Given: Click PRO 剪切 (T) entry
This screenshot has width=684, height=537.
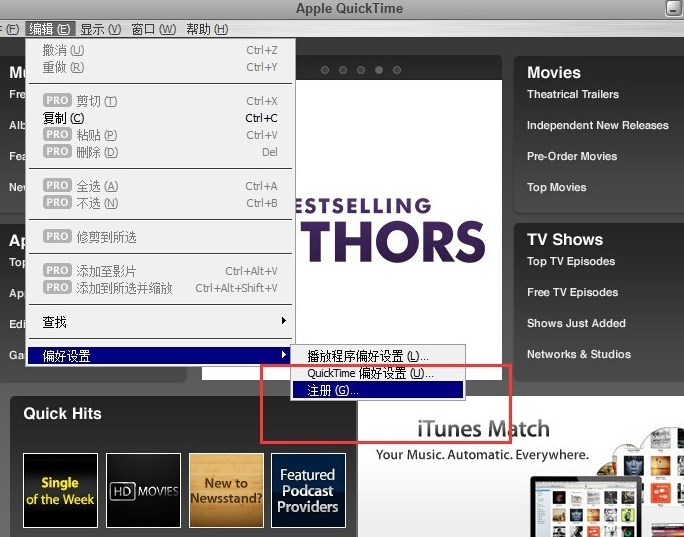Looking at the screenshot, I should pyautogui.click(x=161, y=101).
